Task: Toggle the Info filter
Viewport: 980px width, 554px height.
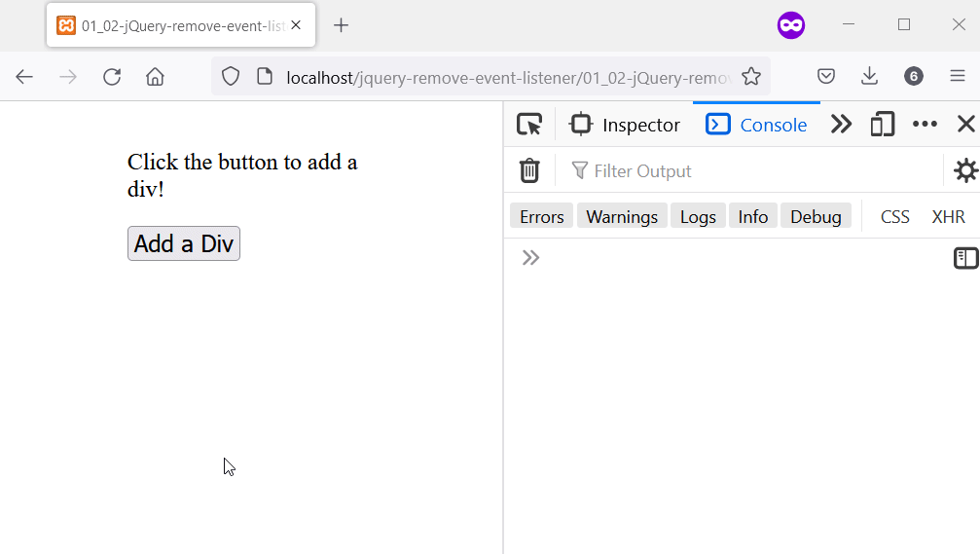Action: [x=752, y=216]
